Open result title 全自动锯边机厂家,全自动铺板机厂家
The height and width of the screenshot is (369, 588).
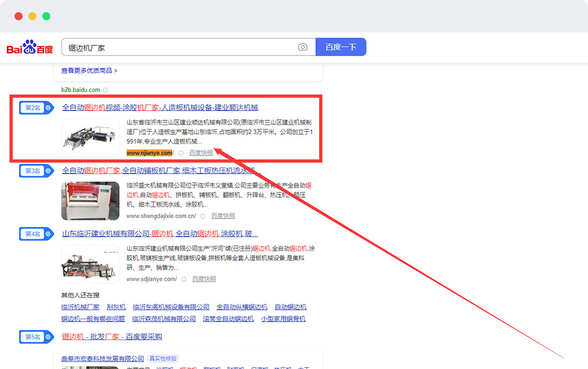coord(160,171)
